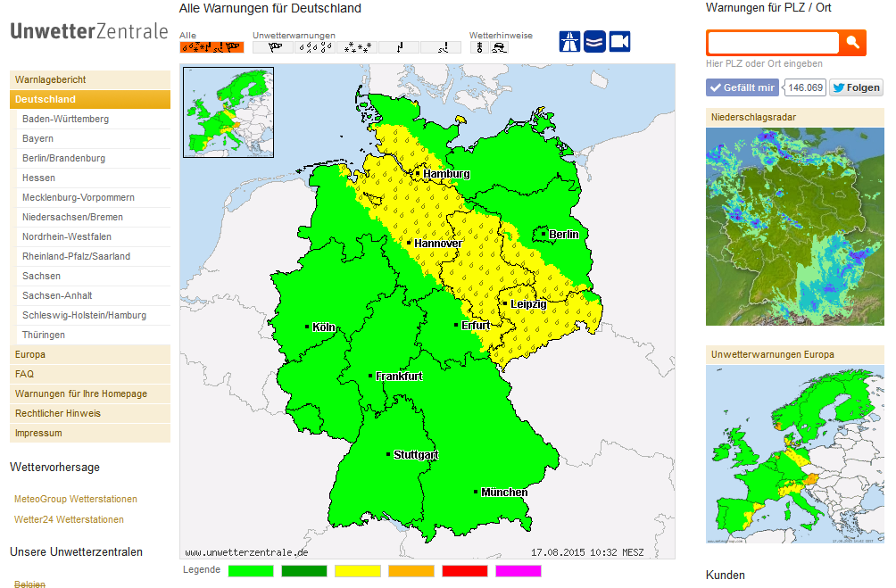Click the Twitter Folgen button
Viewport: 896px width, 588px height.
(856, 87)
